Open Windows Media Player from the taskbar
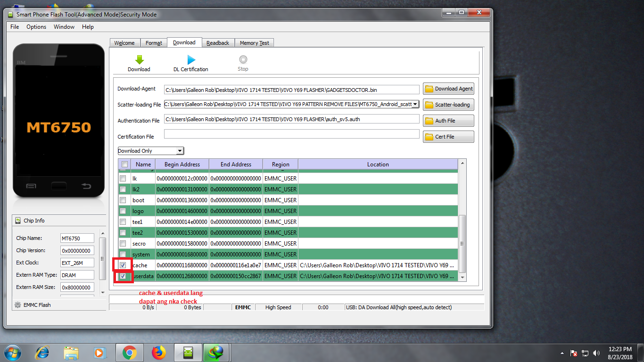This screenshot has width=644, height=362. click(99, 353)
